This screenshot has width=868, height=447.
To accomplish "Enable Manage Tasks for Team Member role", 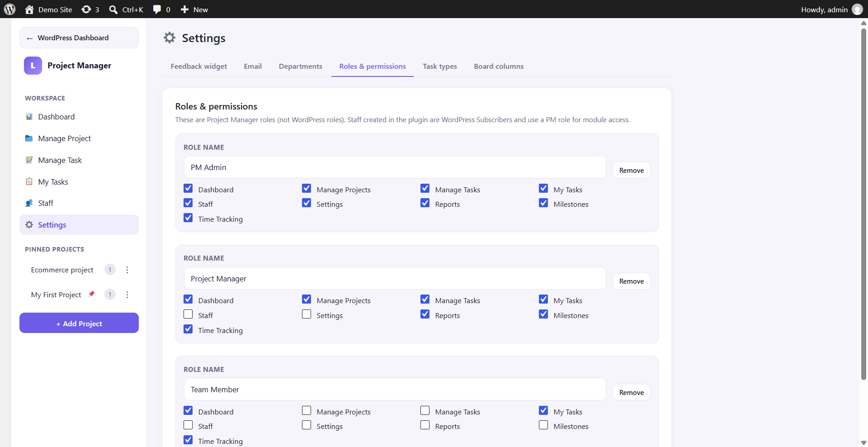I will [x=425, y=411].
